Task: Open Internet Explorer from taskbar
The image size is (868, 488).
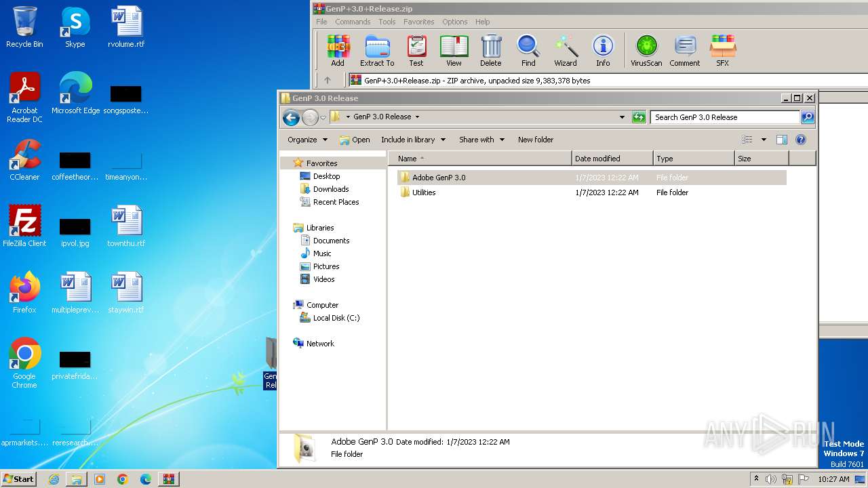Action: click(x=54, y=479)
